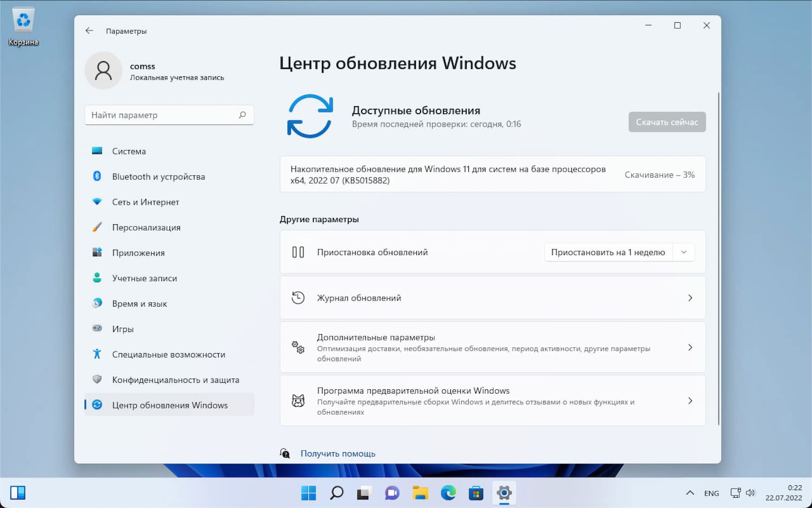This screenshot has height=508, width=812.
Task: Open Дополнительные параметры via its chevron
Action: (x=690, y=347)
